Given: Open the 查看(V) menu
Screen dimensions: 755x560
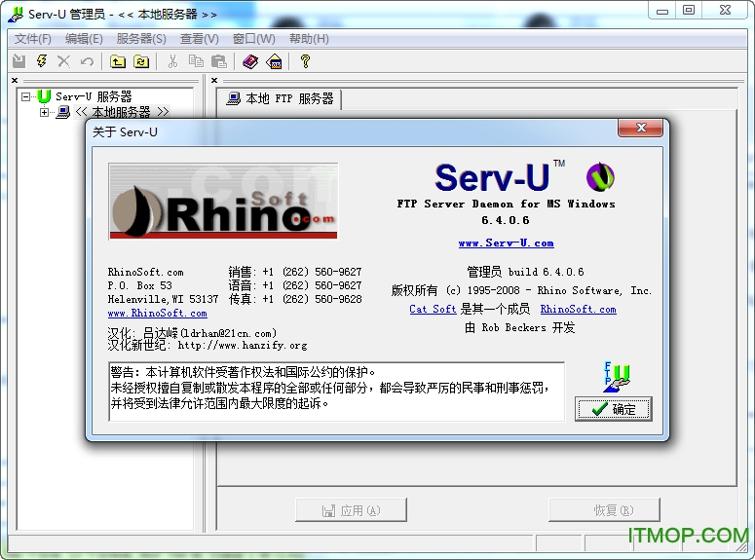Looking at the screenshot, I should 200,39.
